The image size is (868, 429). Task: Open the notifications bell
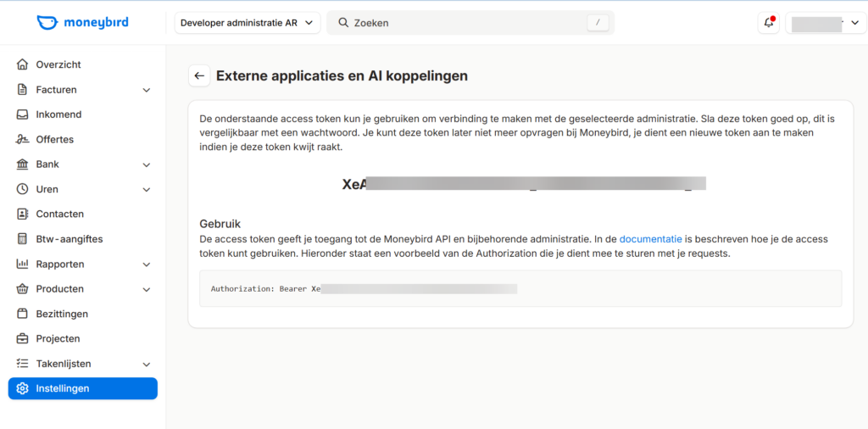click(x=768, y=23)
